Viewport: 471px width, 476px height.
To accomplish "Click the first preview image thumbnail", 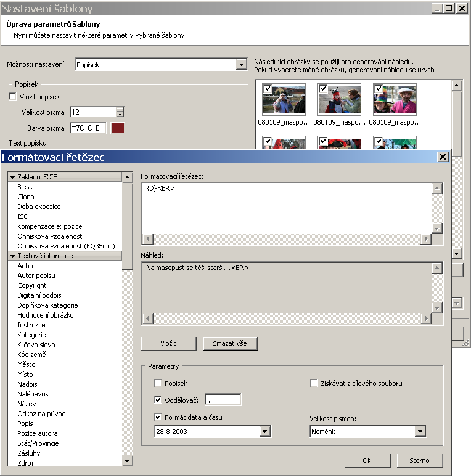I will pyautogui.click(x=284, y=101).
